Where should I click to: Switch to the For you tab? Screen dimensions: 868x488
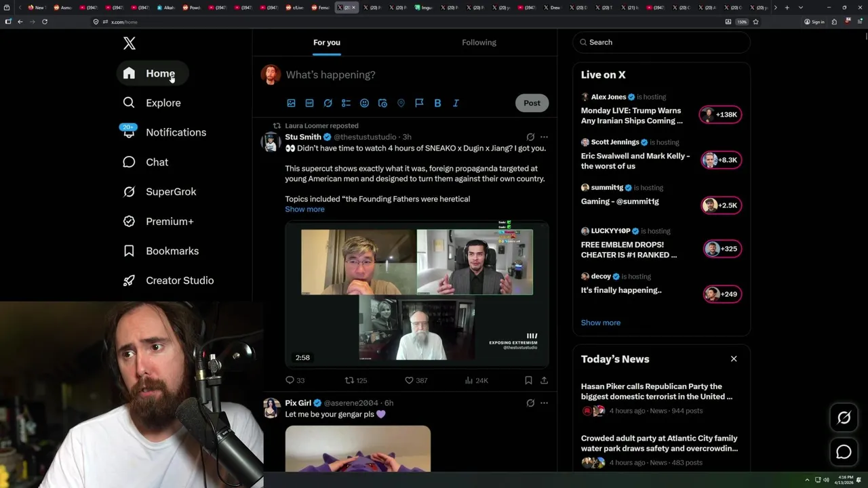(x=327, y=42)
